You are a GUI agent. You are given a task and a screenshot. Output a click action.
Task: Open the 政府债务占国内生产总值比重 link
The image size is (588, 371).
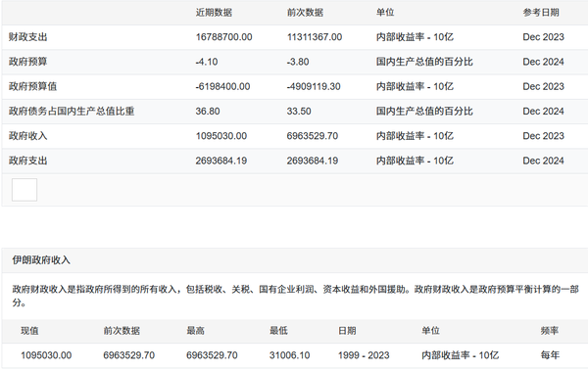pyautogui.click(x=72, y=112)
